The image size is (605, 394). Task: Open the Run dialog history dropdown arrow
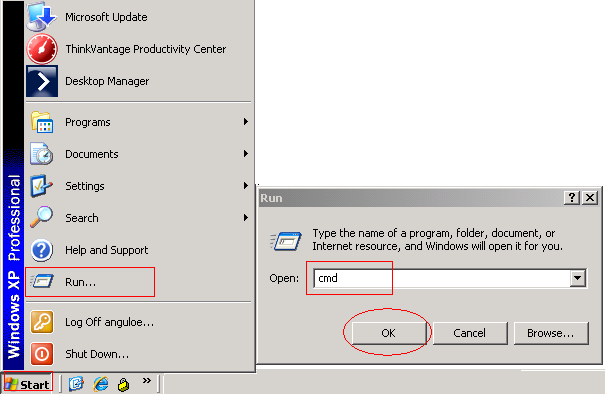[578, 278]
